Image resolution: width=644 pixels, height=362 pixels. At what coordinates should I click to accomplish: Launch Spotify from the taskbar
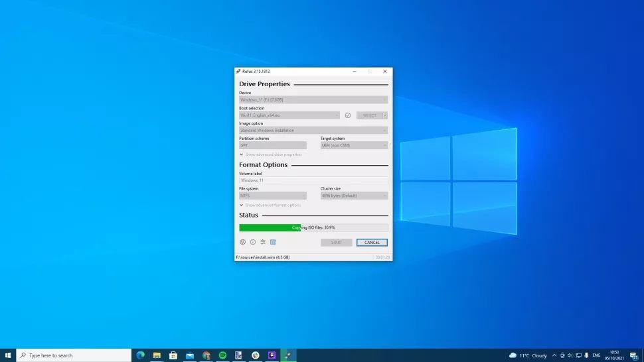(x=222, y=355)
